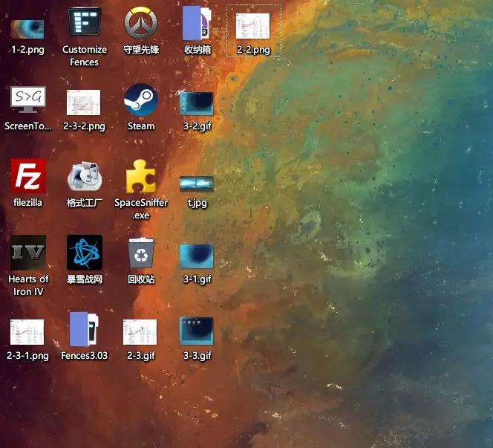Select the FileZilla shortcut icon
Image resolution: width=493 pixels, height=448 pixels.
(x=28, y=176)
